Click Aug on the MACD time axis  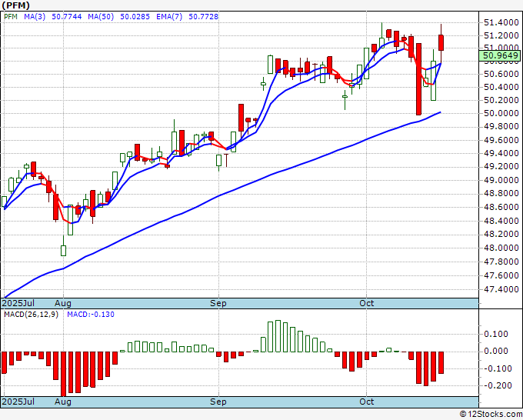pyautogui.click(x=63, y=402)
